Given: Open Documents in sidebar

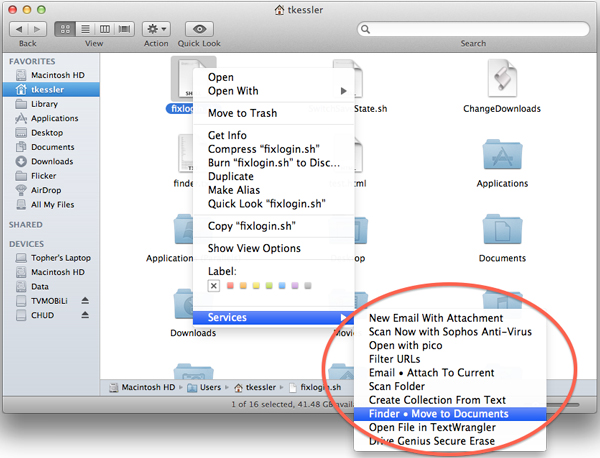Looking at the screenshot, I should (51, 147).
